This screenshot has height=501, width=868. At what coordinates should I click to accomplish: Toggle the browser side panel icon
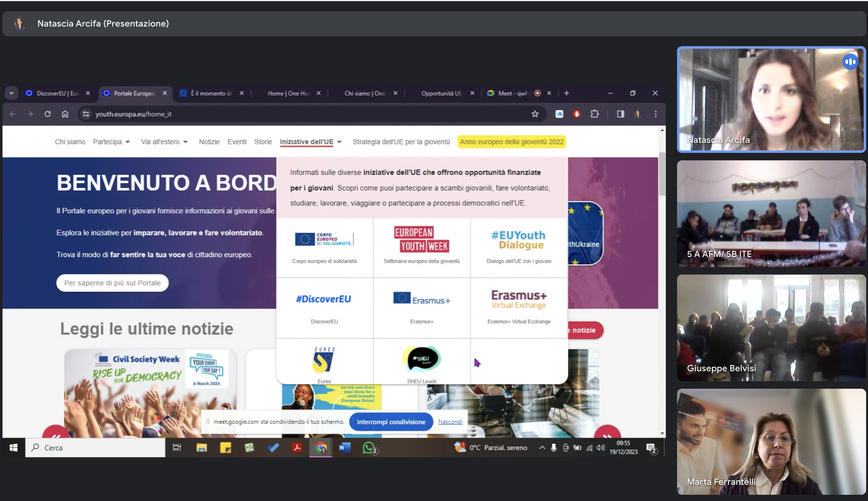tap(620, 114)
